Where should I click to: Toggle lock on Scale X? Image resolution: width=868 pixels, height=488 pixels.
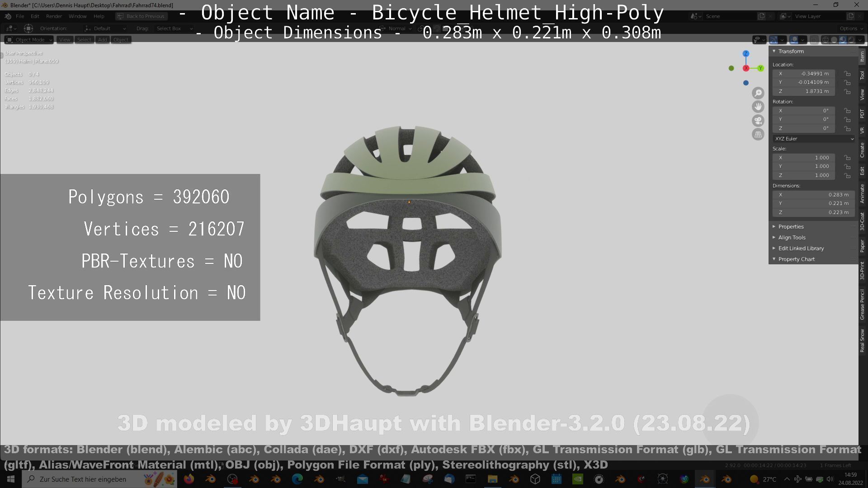(848, 158)
